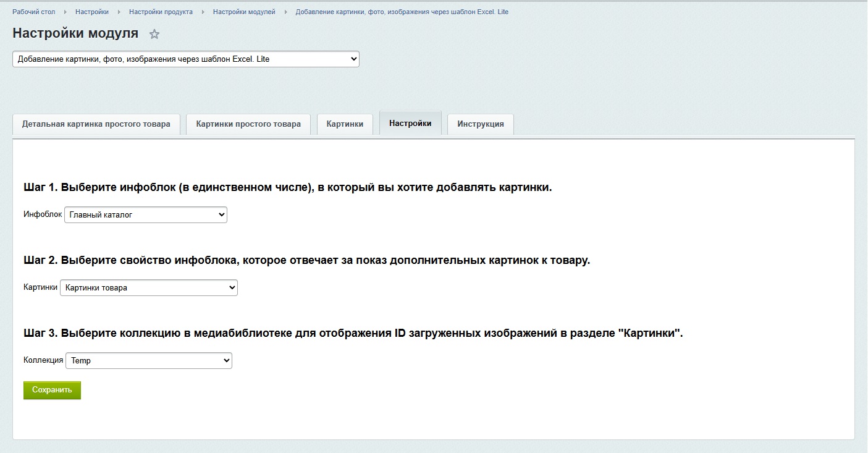Go to Рабочий стол breadcrumb link
The image size is (868, 453).
click(x=34, y=12)
